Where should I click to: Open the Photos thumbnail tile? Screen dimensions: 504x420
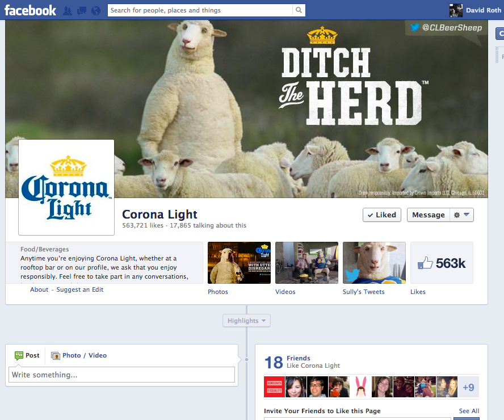(x=239, y=263)
